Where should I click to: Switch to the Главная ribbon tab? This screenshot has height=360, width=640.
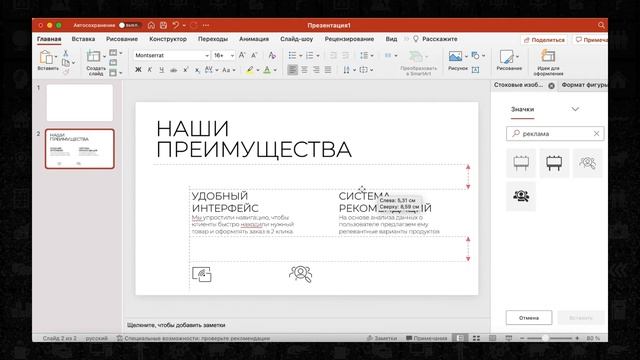(x=49, y=39)
